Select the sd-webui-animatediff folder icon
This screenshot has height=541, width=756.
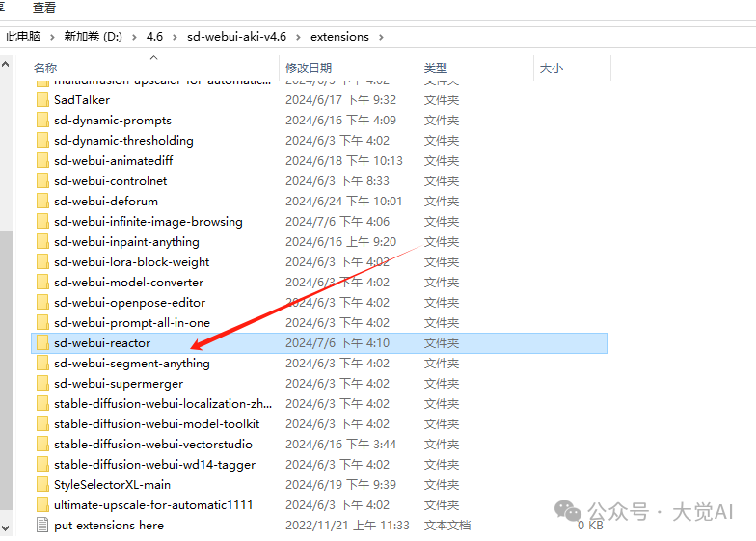(x=42, y=160)
